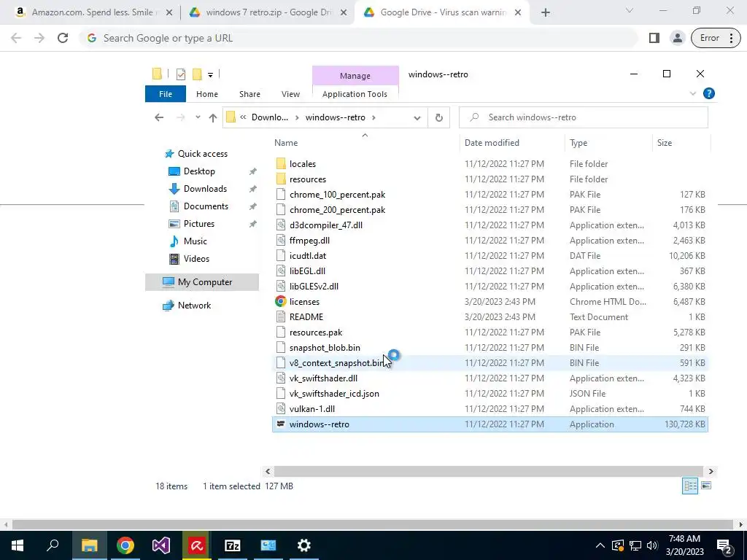
Task: Open File Explorer from the taskbar
Action: pos(89,545)
